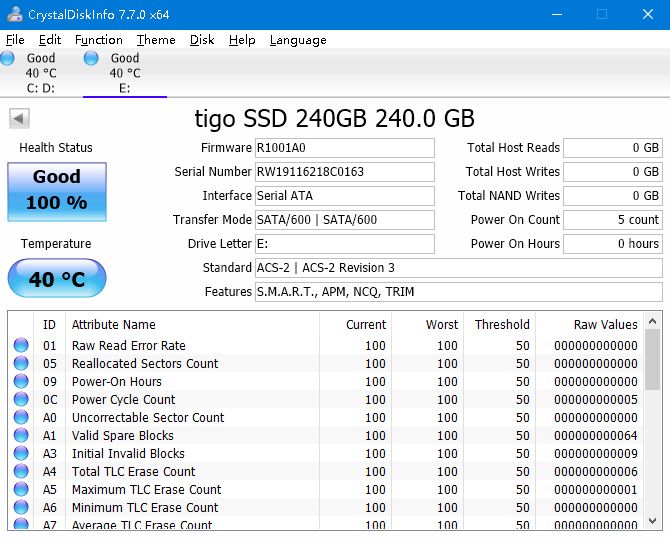Image resolution: width=670 pixels, height=538 pixels.
Task: Click the Serial Number field
Action: coord(345,172)
